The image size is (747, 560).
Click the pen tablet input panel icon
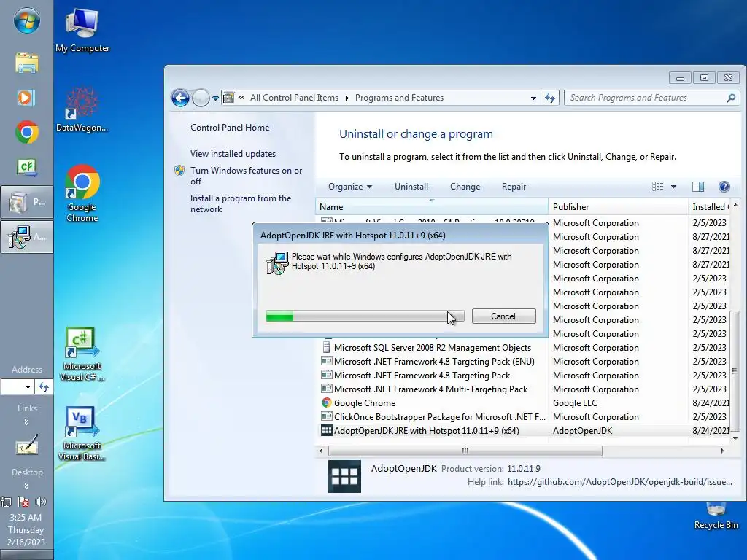[x=27, y=445]
